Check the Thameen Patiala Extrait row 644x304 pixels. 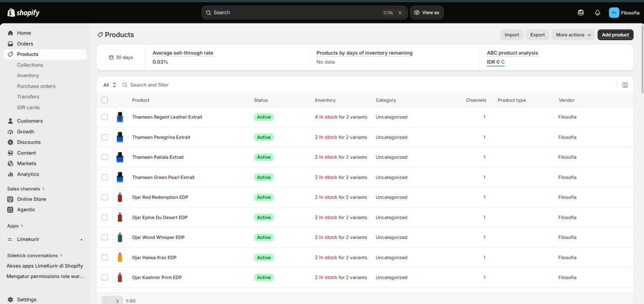[105, 157]
